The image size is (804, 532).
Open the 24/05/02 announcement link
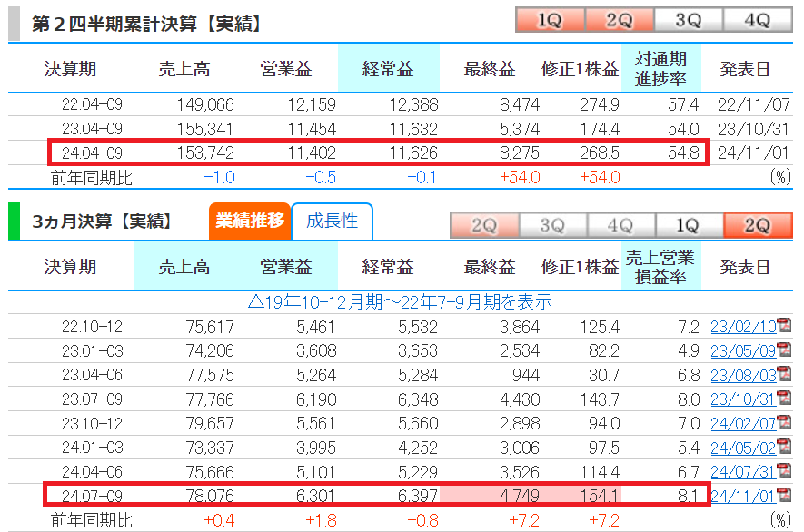743,448
